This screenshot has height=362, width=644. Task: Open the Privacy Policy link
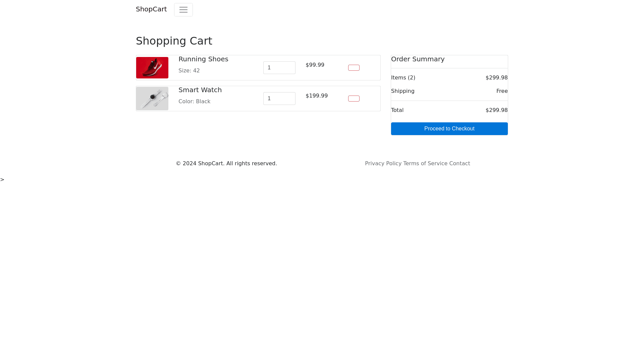point(383,164)
